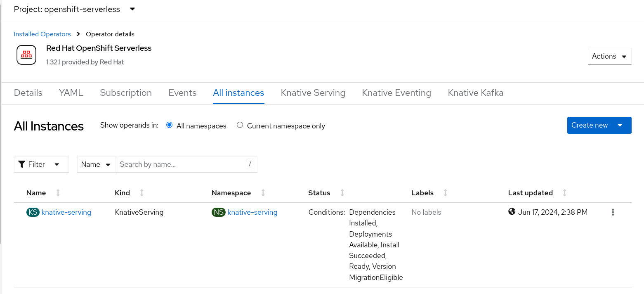Open the Name search type dropdown
Screen dimensions: 644x294
click(97, 164)
